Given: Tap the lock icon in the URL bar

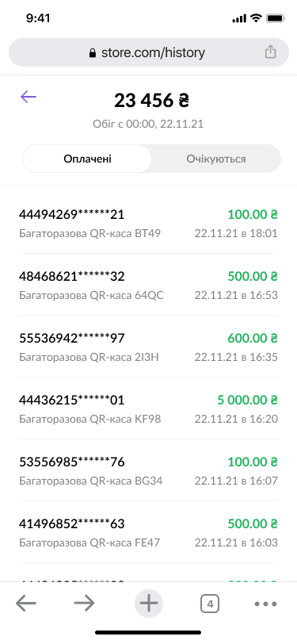Looking at the screenshot, I should point(93,53).
